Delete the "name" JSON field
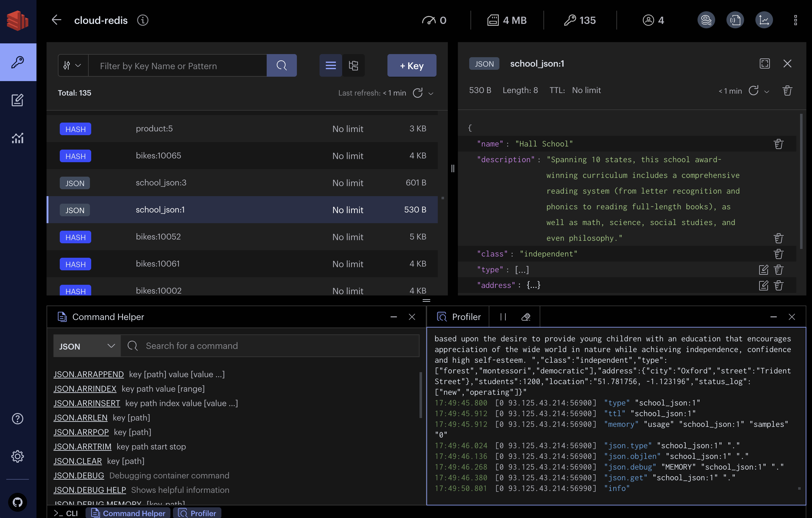 pyautogui.click(x=778, y=144)
